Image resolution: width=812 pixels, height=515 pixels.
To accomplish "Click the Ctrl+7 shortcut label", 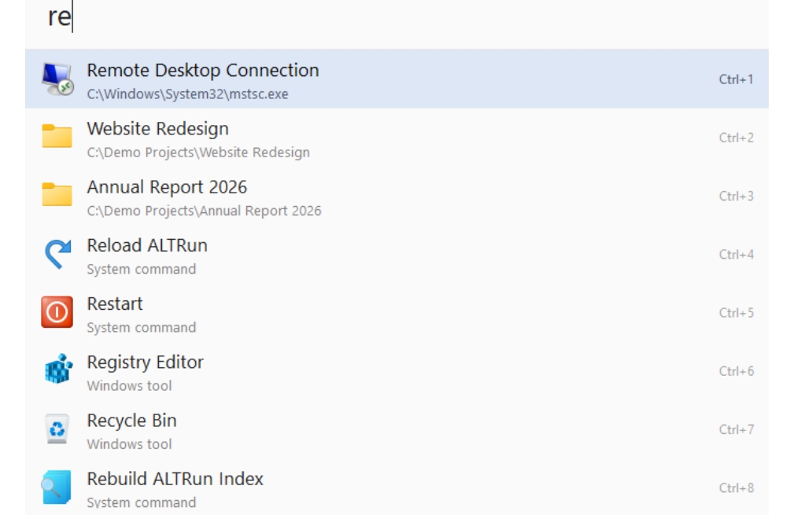I will (x=736, y=429).
